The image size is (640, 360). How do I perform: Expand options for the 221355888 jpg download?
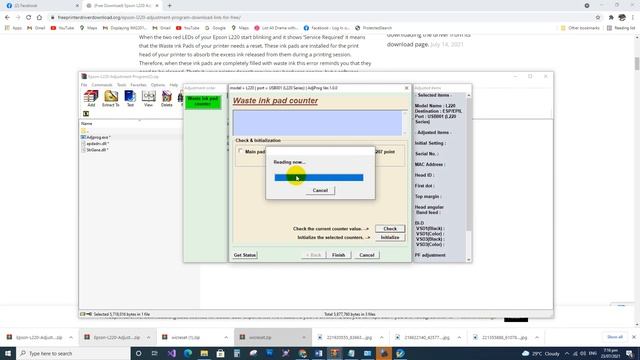click(537, 338)
